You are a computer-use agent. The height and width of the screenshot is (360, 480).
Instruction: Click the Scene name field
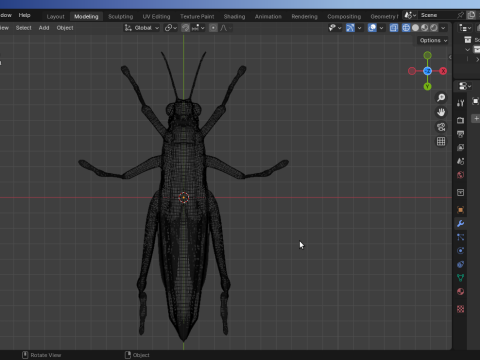point(437,15)
